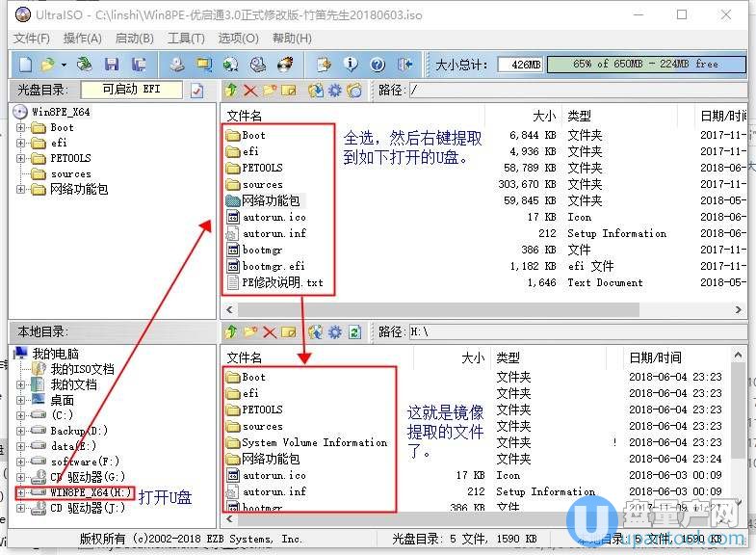Image resolution: width=756 pixels, height=555 pixels.
Task: Expand the Backup(D:) drive node
Action: pyautogui.click(x=22, y=431)
